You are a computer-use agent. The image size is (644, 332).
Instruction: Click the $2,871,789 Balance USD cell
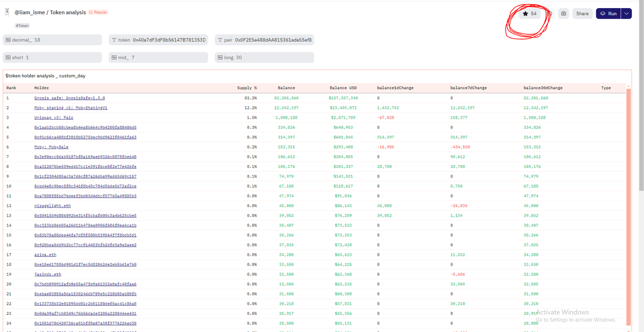(x=343, y=117)
